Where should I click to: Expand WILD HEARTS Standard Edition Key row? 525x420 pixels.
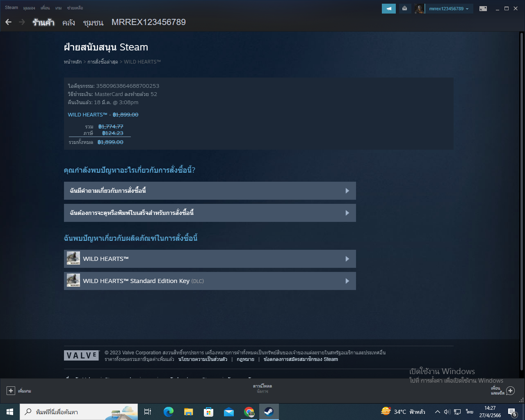(210, 281)
